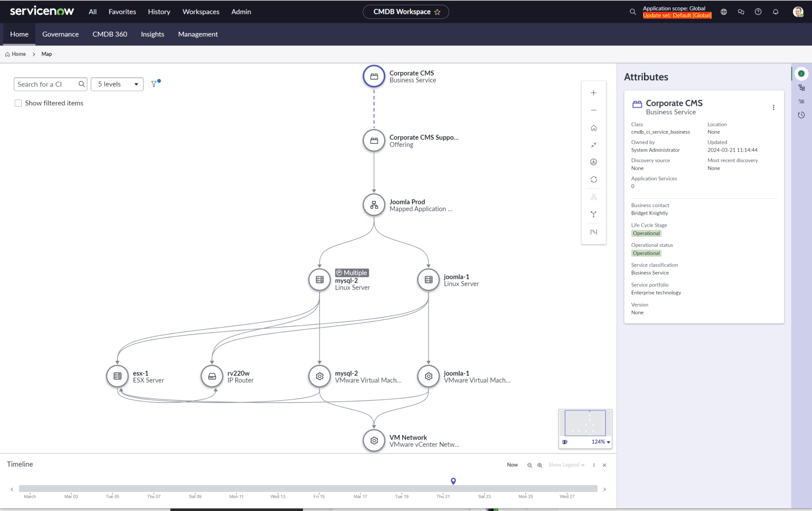Image resolution: width=812 pixels, height=511 pixels.
Task: Expand the Show Legend dropdown
Action: pyautogui.click(x=566, y=465)
